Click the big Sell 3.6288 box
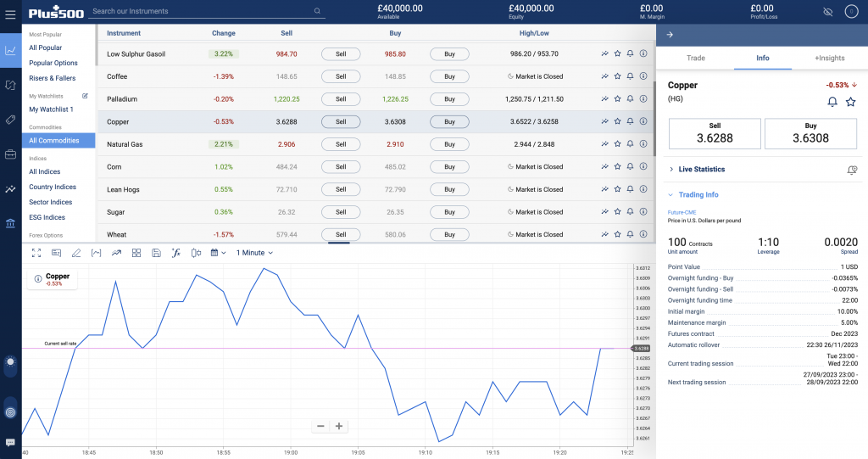The image size is (868, 459). click(x=715, y=133)
